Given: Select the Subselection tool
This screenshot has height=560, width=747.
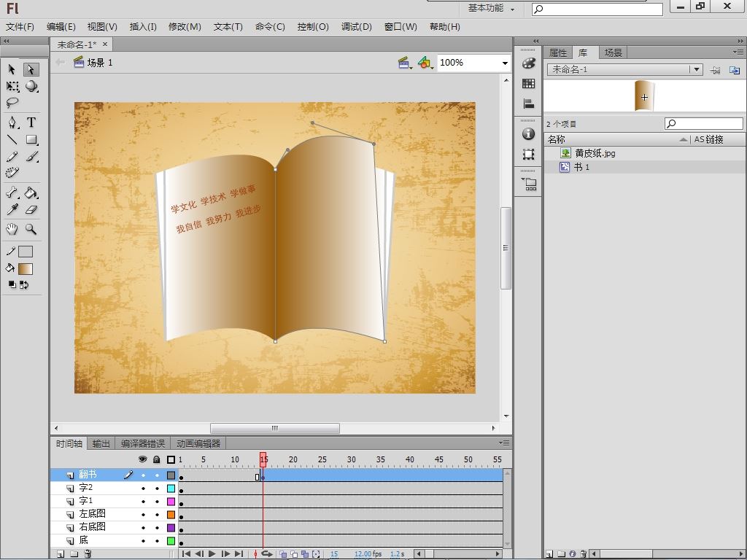Looking at the screenshot, I should click(x=31, y=69).
